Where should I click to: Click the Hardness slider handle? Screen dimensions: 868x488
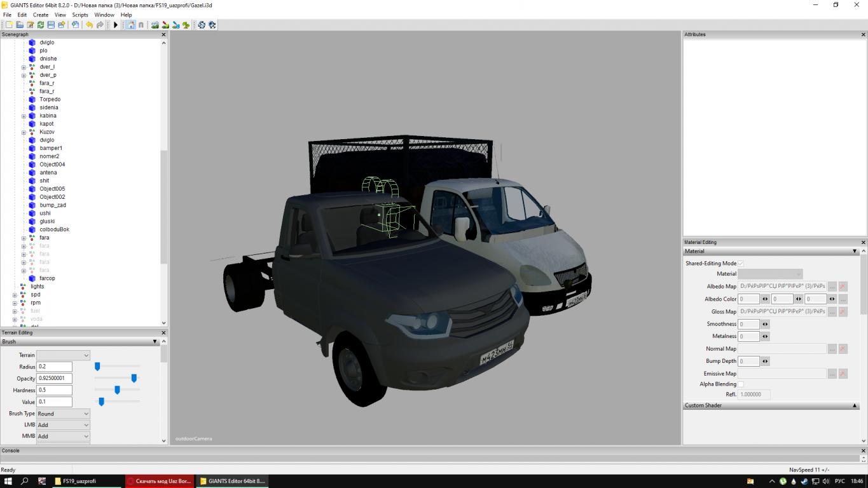(x=117, y=390)
